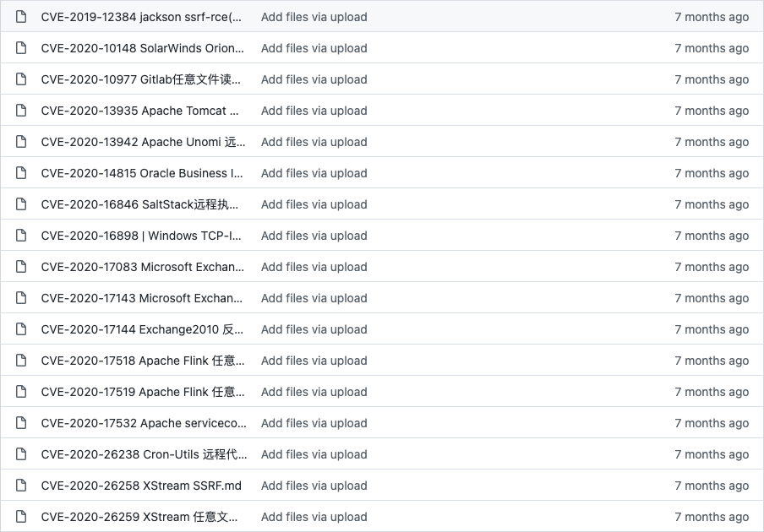Open CVE-2020-10977 Gitlab file
Image resolution: width=764 pixels, height=532 pixels.
[141, 79]
